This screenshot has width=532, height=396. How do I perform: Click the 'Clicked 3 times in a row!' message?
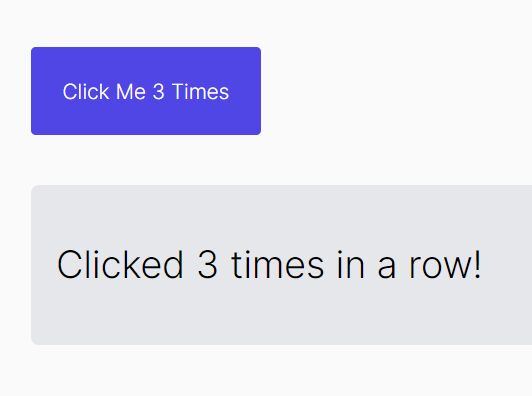[x=269, y=264]
